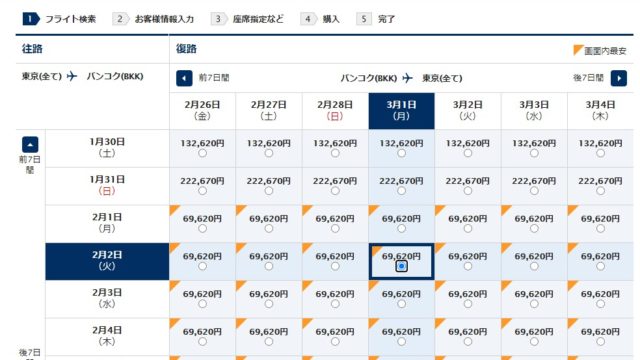
Task: Click the orange lowest-price legend marker
Action: (x=578, y=50)
